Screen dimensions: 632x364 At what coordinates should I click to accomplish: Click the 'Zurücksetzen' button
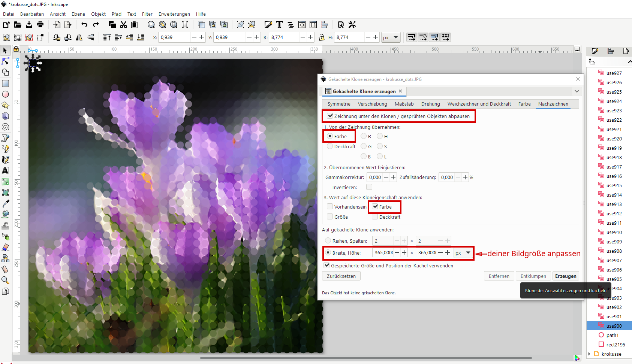[341, 276]
